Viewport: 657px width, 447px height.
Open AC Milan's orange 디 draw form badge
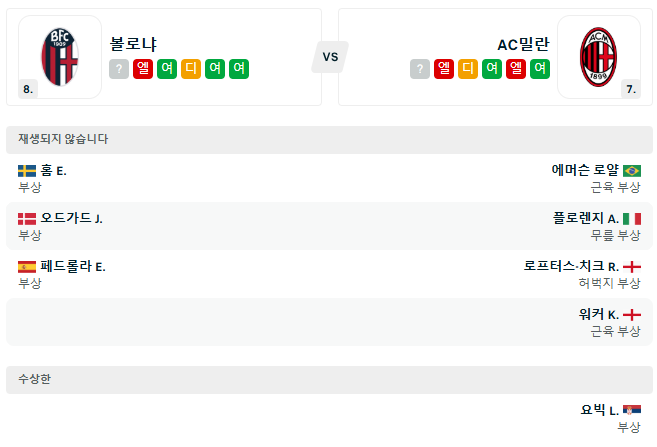click(467, 69)
